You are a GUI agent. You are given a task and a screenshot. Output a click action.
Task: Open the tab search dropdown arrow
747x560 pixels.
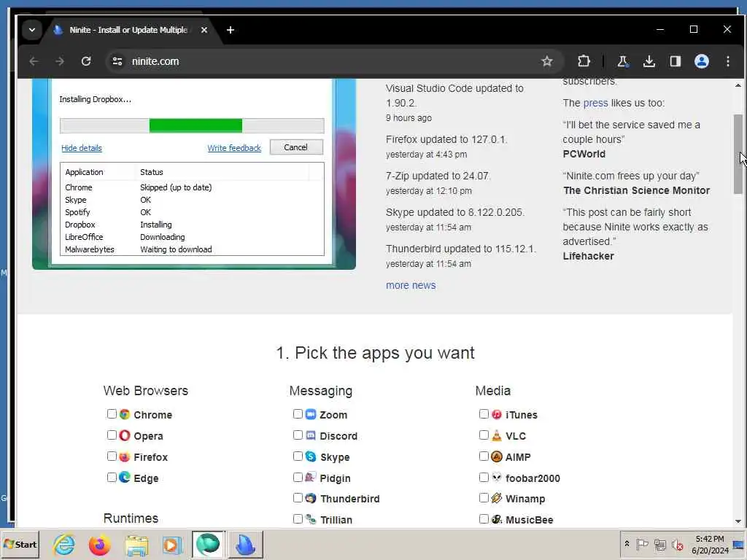click(x=32, y=30)
